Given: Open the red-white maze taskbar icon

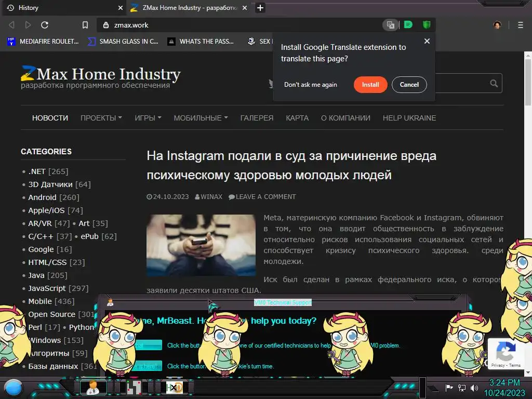Looking at the screenshot, I should point(134,387).
